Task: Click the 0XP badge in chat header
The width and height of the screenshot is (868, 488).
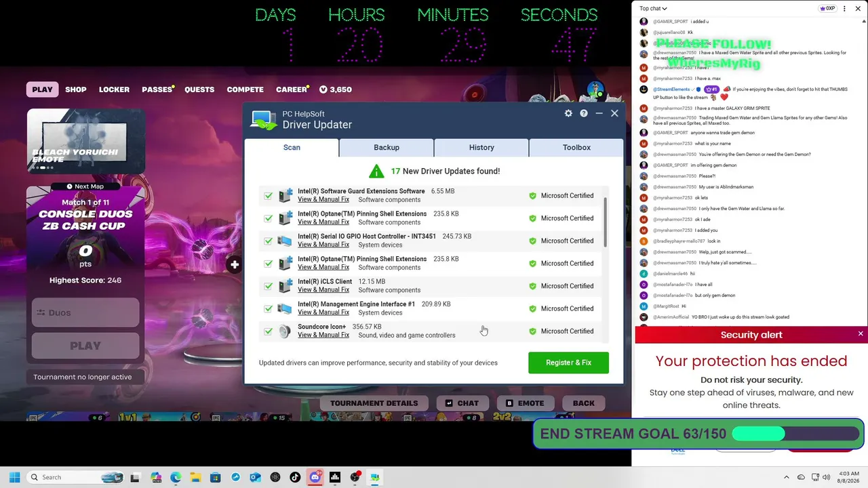Action: (x=827, y=9)
